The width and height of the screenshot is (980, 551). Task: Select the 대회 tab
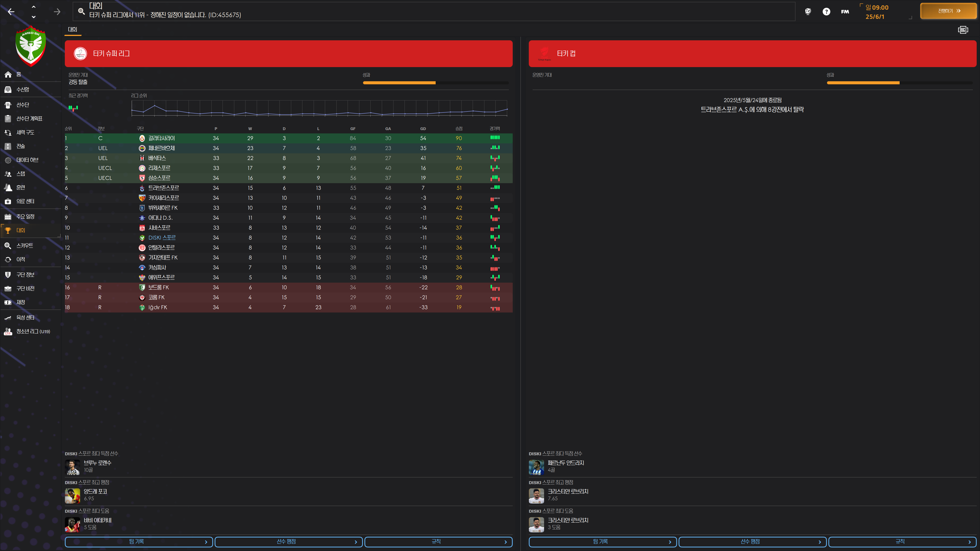pyautogui.click(x=72, y=30)
